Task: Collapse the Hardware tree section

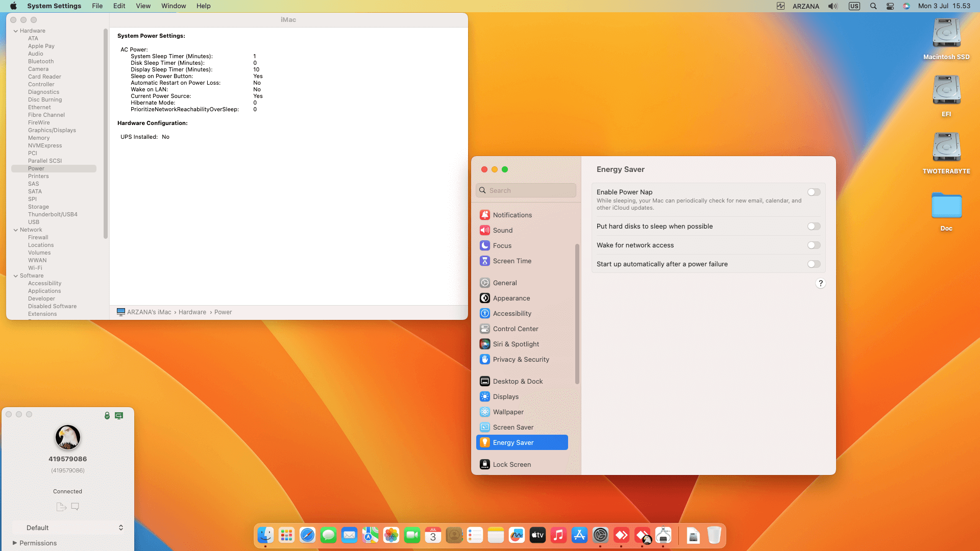Action: 16,31
